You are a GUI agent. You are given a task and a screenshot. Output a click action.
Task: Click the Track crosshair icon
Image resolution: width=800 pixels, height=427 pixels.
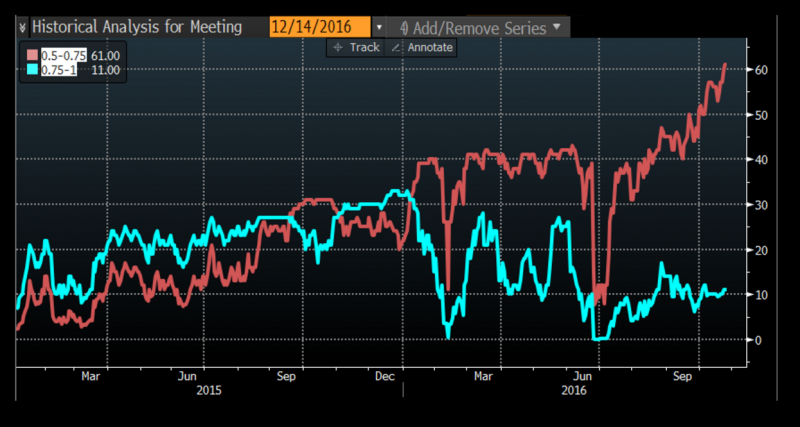point(338,48)
